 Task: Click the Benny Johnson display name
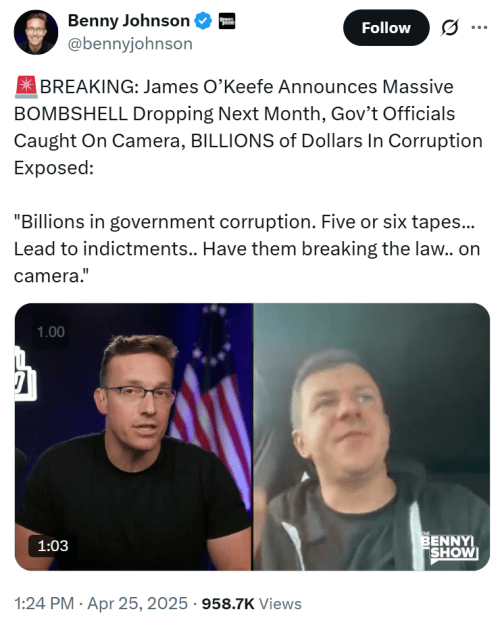pyautogui.click(x=128, y=21)
